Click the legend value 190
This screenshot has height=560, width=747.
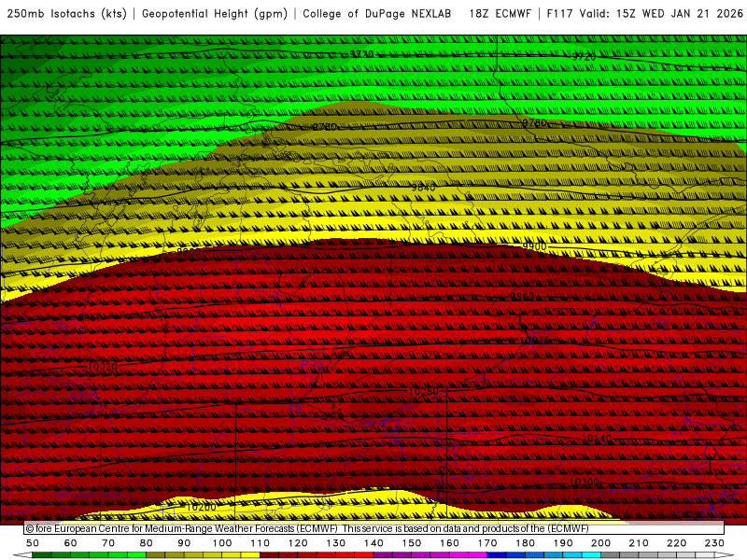[x=563, y=543]
